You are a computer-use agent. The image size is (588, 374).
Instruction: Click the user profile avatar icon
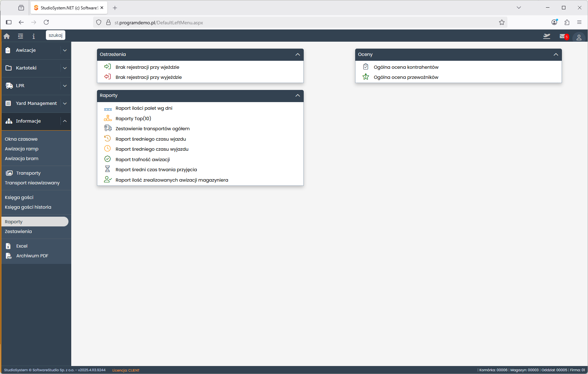pos(579,37)
